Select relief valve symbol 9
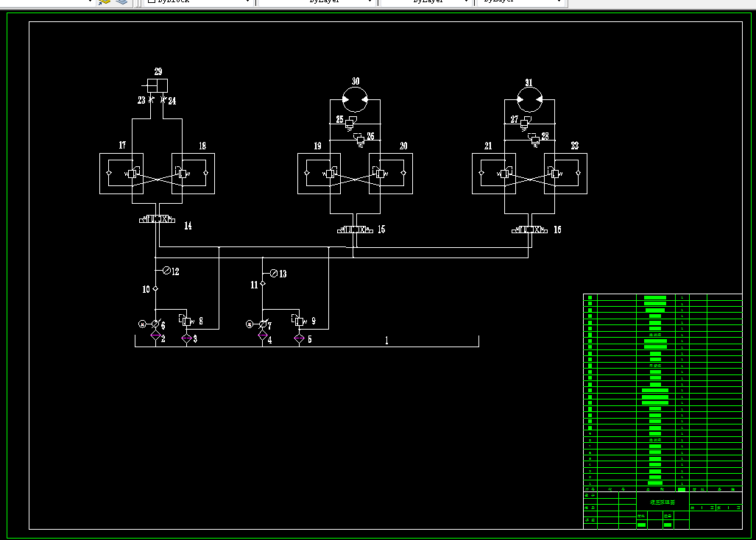 click(x=299, y=320)
